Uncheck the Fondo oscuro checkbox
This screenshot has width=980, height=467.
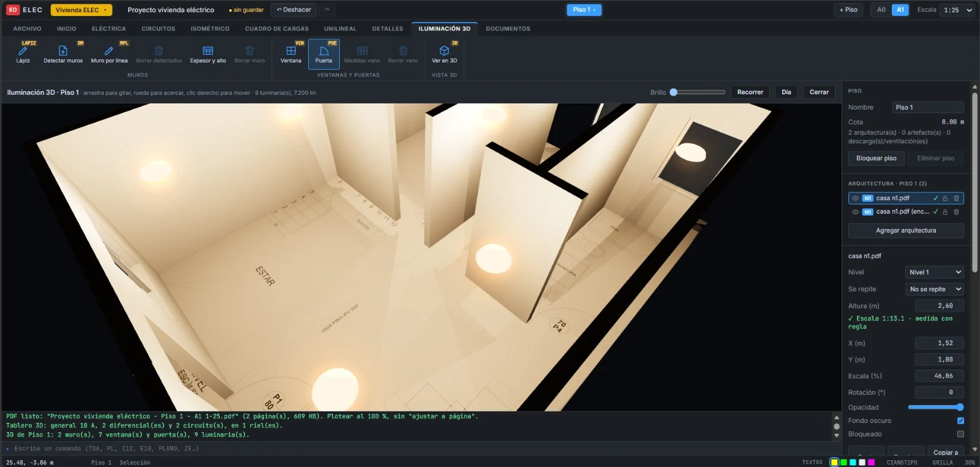[960, 420]
